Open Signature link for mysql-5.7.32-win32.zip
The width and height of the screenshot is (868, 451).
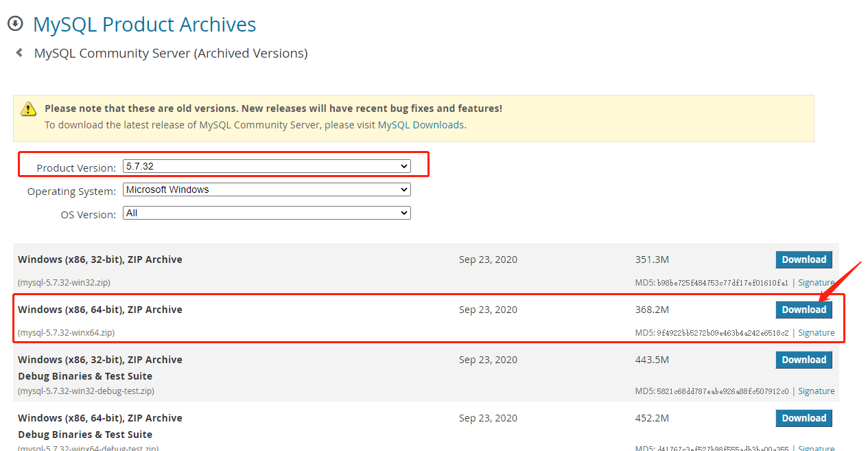[817, 283]
